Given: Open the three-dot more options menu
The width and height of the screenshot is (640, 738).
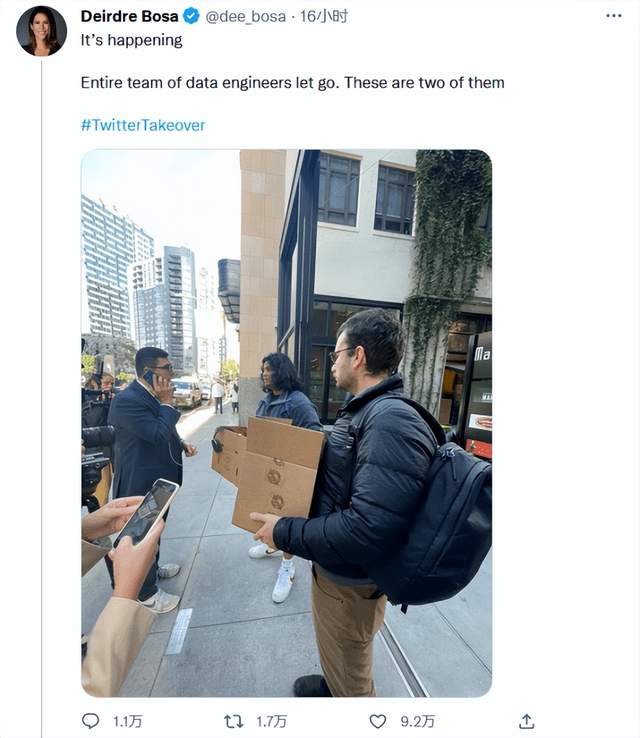Looking at the screenshot, I should pyautogui.click(x=614, y=16).
